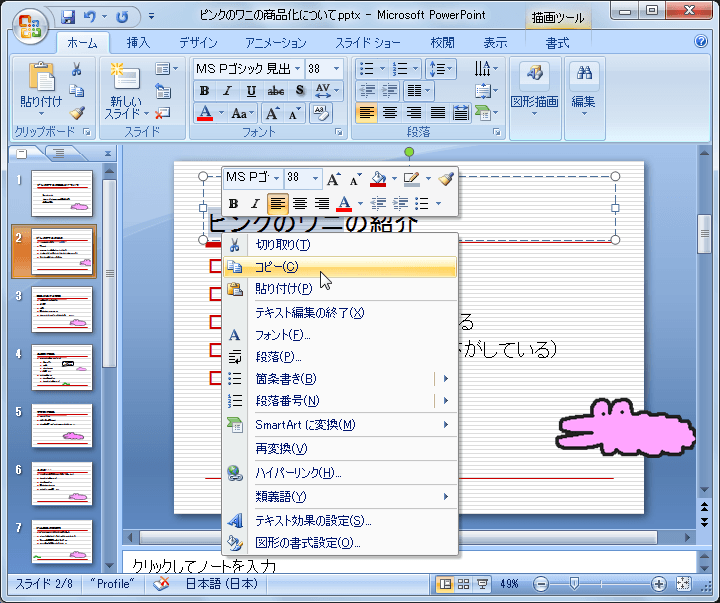Open ribbon bullets dropdown arrow

pos(382,69)
